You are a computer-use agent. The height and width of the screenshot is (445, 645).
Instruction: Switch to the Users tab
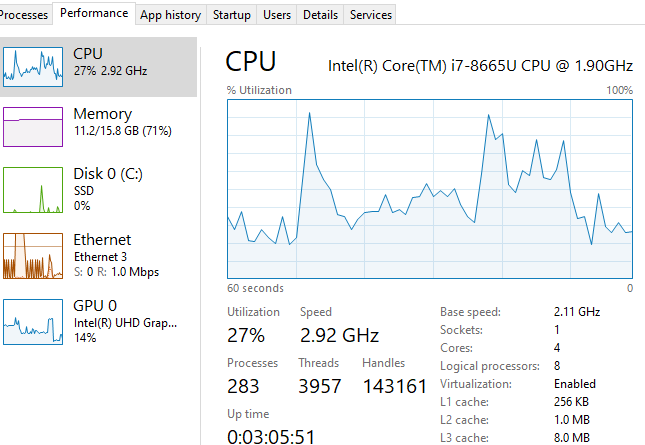tap(277, 15)
